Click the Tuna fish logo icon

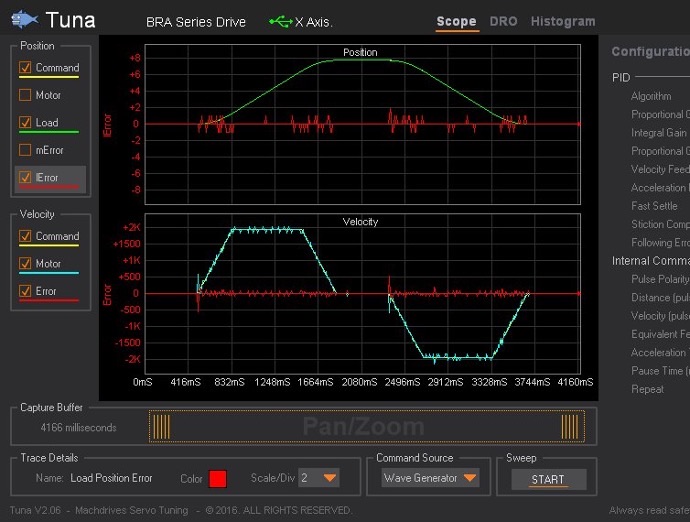click(24, 20)
